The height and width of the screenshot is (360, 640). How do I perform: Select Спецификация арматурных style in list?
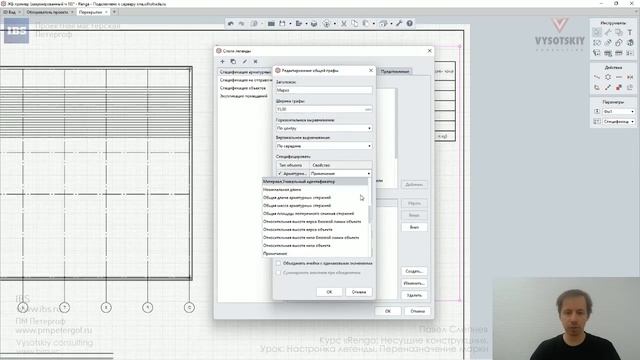coord(245,72)
